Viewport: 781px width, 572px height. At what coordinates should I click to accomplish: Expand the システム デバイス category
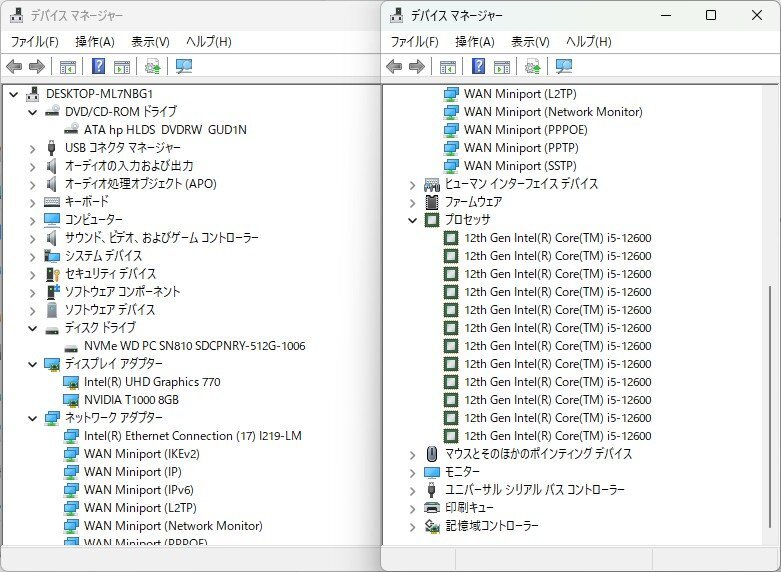point(33,257)
